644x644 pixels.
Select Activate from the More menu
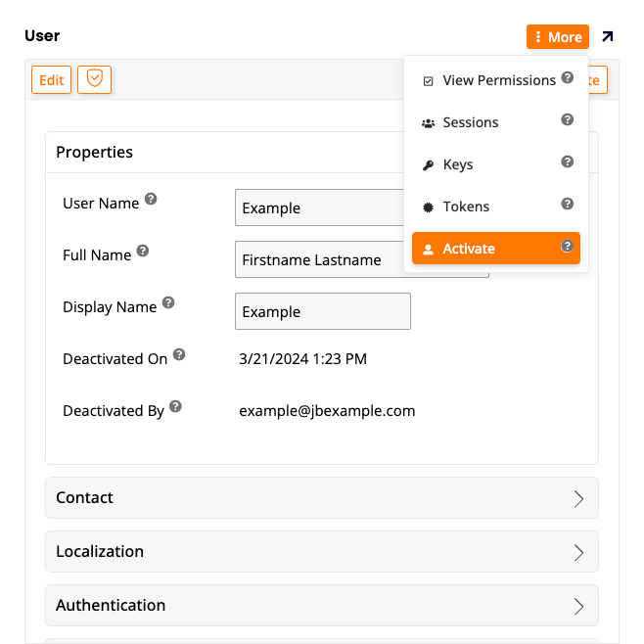pos(469,249)
